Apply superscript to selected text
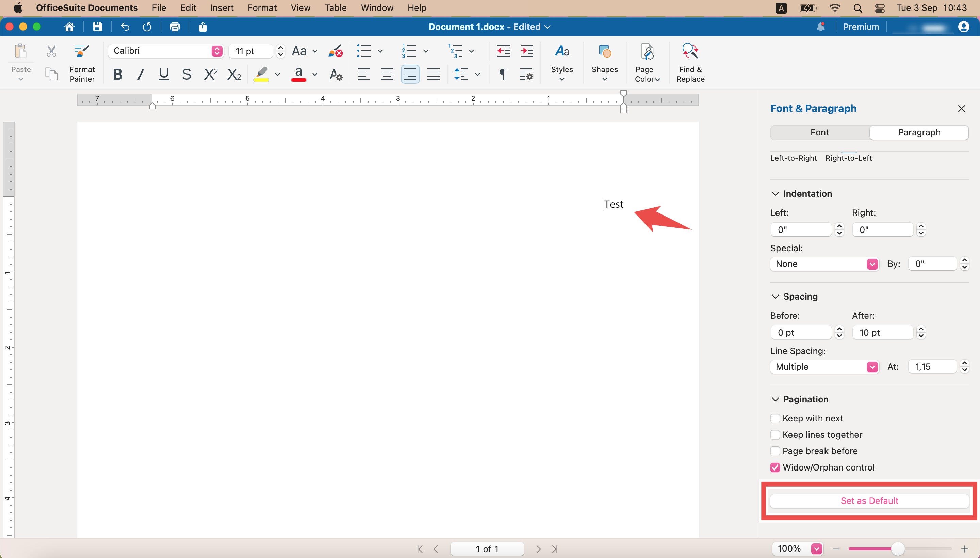 [210, 74]
